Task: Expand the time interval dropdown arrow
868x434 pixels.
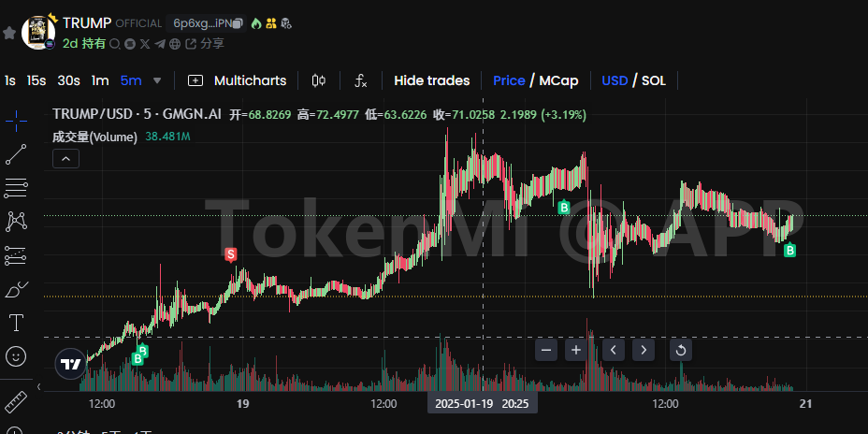Action: click(157, 80)
